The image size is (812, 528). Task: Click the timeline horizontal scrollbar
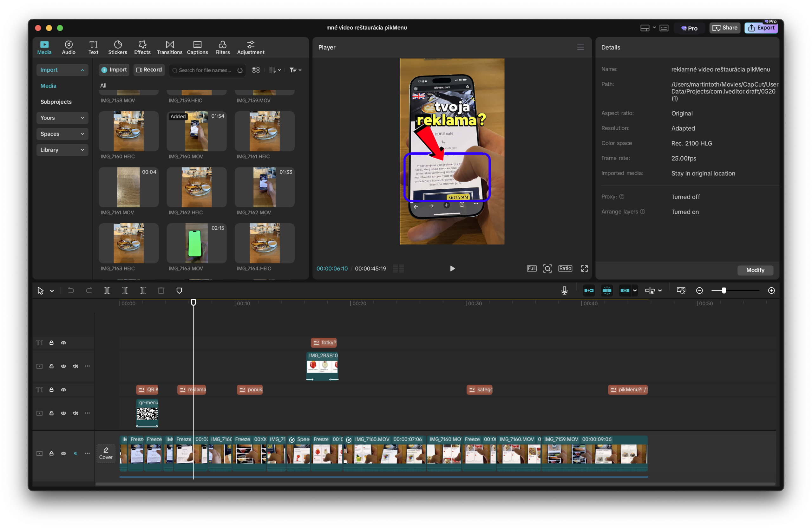tap(435, 484)
